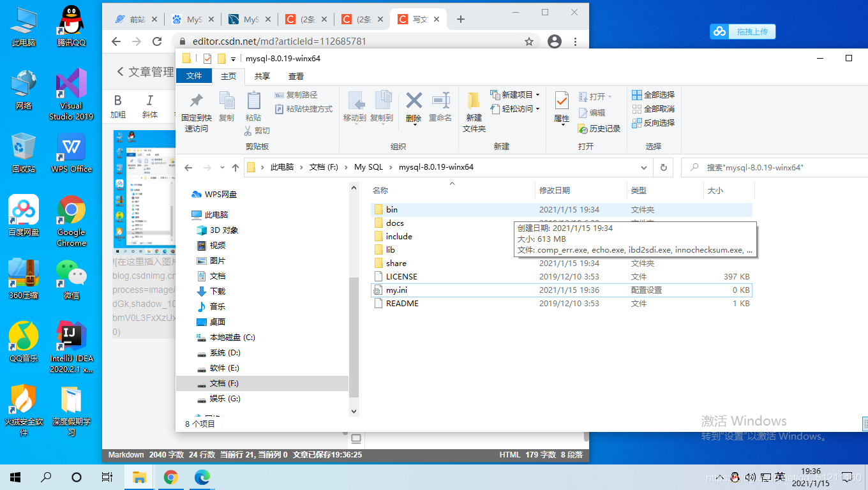Viewport: 868px width, 490px height.
Task: Click the Copy icon in ribbon
Action: (227, 100)
